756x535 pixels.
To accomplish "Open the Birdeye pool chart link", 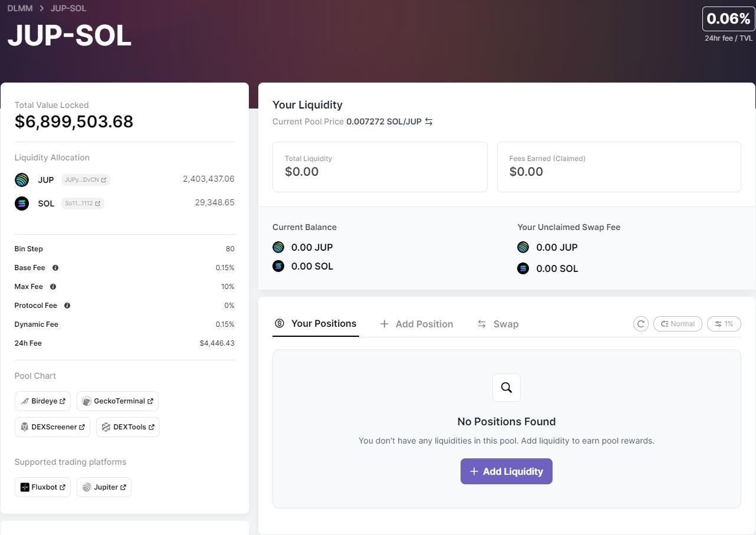I will [x=42, y=401].
